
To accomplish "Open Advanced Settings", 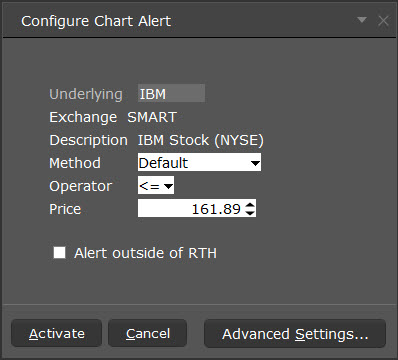I will click(295, 333).
